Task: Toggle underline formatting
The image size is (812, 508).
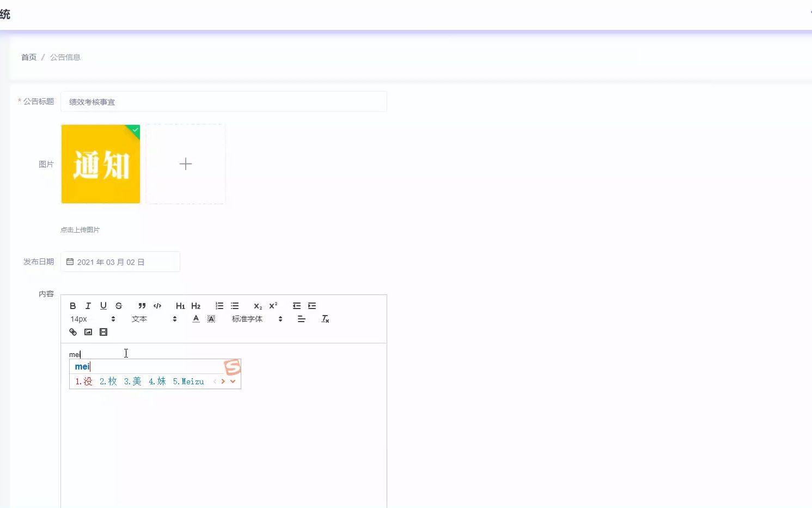Action: (x=103, y=306)
